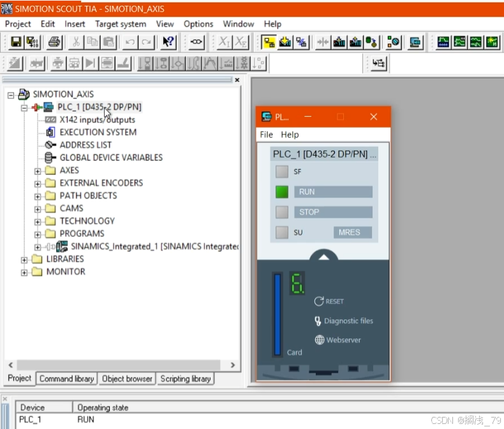This screenshot has width=504, height=429.
Task: Expand the CAMS folder
Action: pyautogui.click(x=38, y=209)
